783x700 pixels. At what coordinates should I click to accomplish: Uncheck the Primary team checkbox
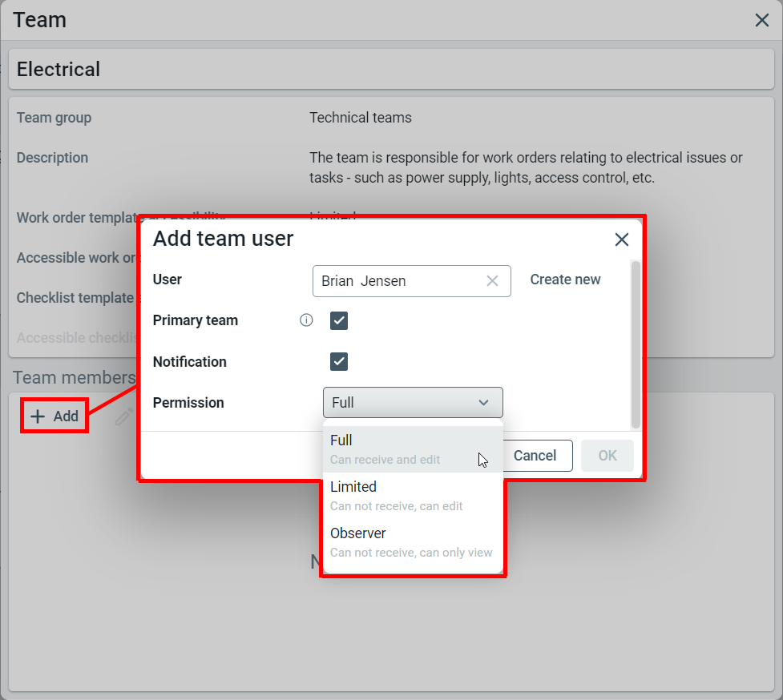tap(339, 321)
